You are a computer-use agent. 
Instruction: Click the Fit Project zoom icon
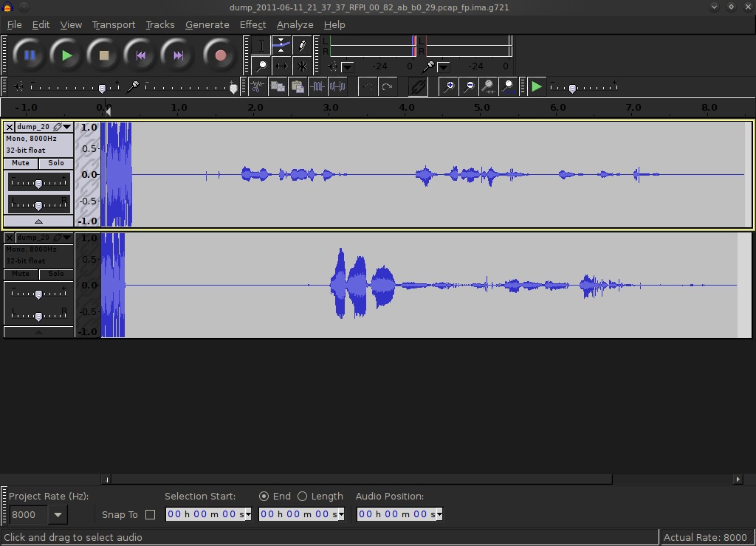click(x=508, y=87)
